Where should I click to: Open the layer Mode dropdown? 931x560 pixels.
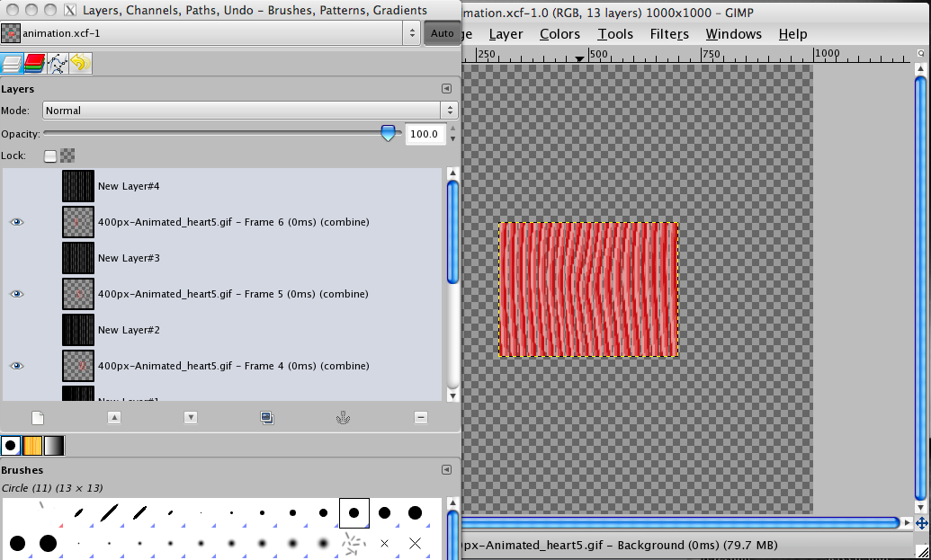247,111
